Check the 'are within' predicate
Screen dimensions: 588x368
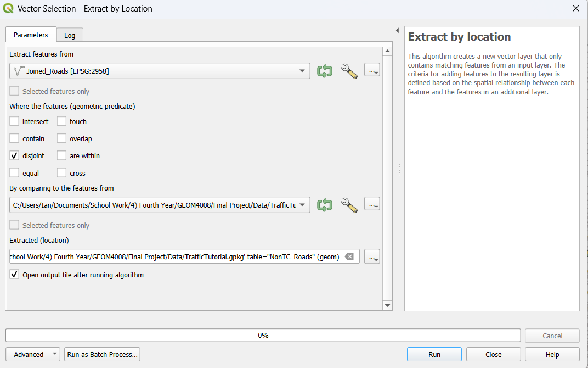coord(61,155)
